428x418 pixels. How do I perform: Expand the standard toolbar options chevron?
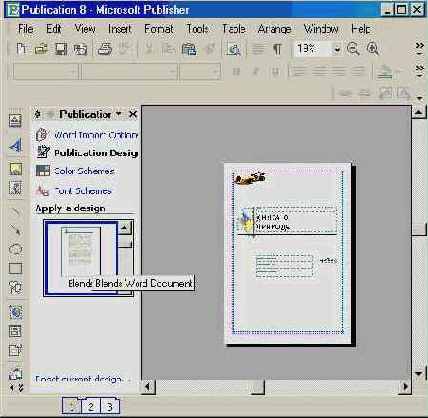419,48
